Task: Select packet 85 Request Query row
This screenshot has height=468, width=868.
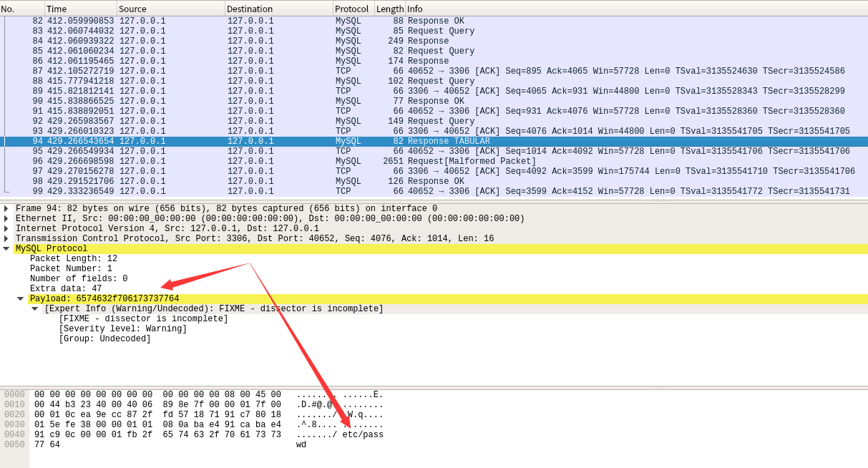Action: [434, 52]
